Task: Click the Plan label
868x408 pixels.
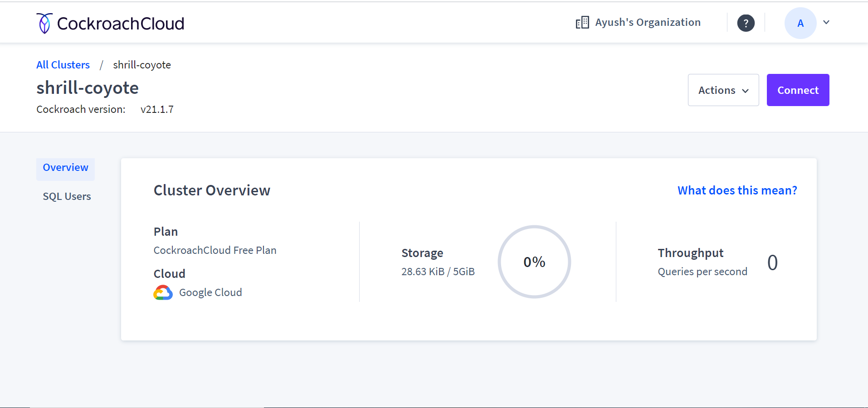Action: [x=166, y=232]
